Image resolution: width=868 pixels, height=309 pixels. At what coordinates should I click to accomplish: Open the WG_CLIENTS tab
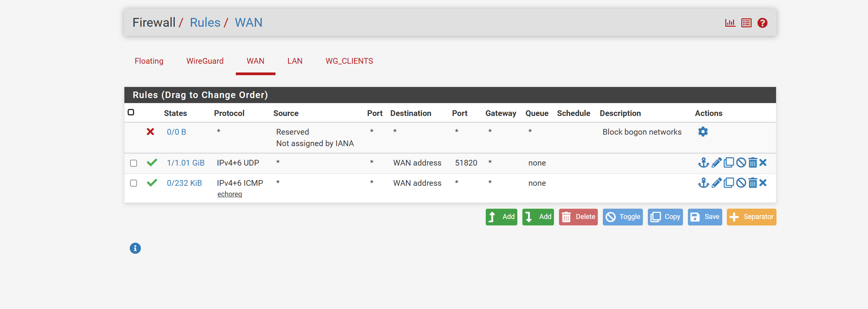[x=349, y=61]
